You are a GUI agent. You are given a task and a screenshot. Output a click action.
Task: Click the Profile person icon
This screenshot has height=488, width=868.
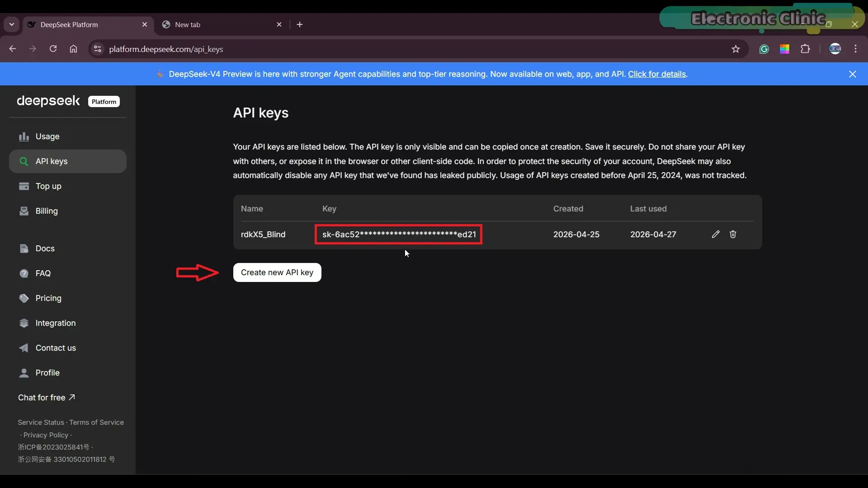pyautogui.click(x=24, y=373)
